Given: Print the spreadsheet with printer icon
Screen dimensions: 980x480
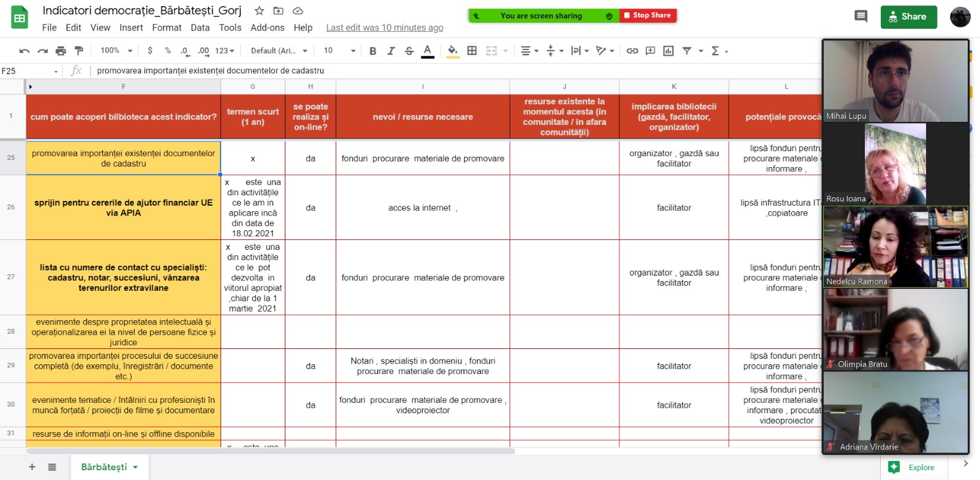Looking at the screenshot, I should [x=61, y=51].
